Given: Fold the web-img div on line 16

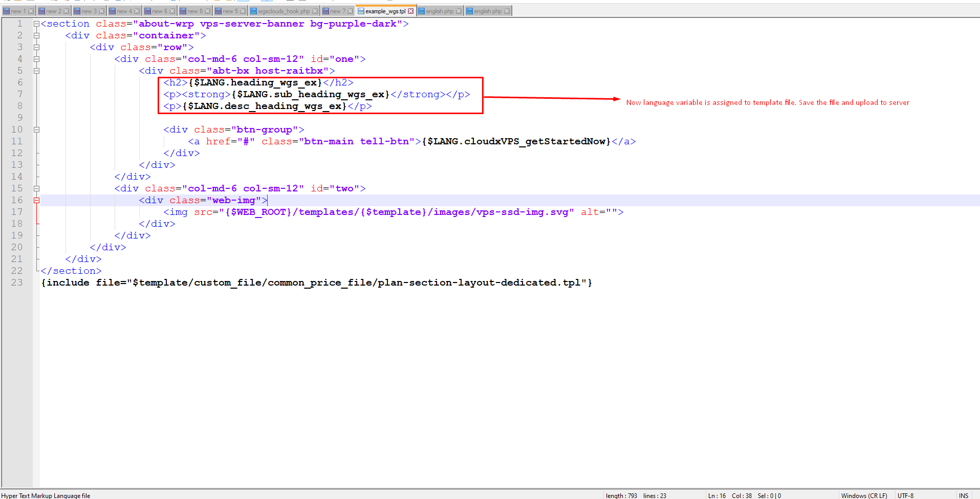Looking at the screenshot, I should click(36, 201).
